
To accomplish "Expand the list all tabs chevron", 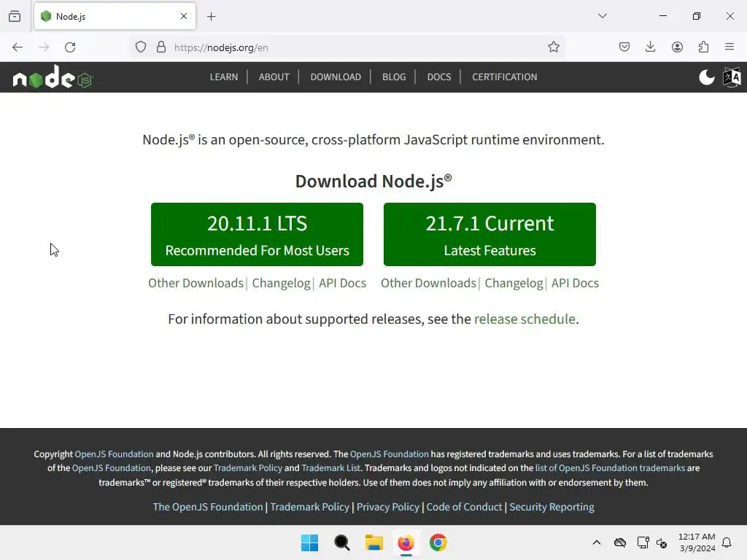I will pyautogui.click(x=603, y=16).
